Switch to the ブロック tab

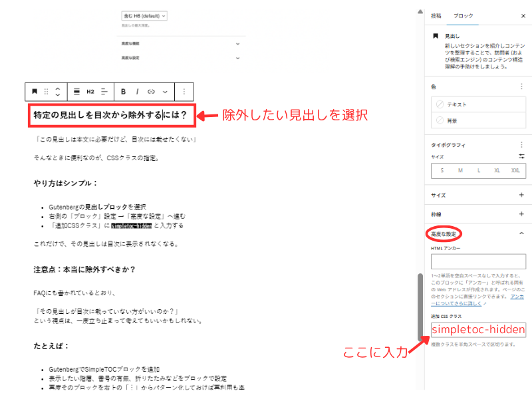tap(463, 15)
